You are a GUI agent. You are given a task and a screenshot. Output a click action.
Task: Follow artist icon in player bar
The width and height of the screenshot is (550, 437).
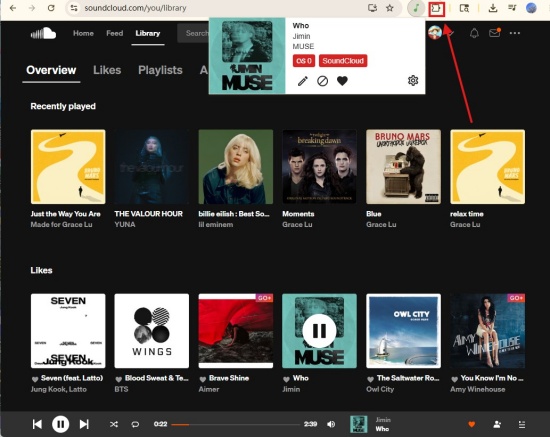(x=497, y=424)
